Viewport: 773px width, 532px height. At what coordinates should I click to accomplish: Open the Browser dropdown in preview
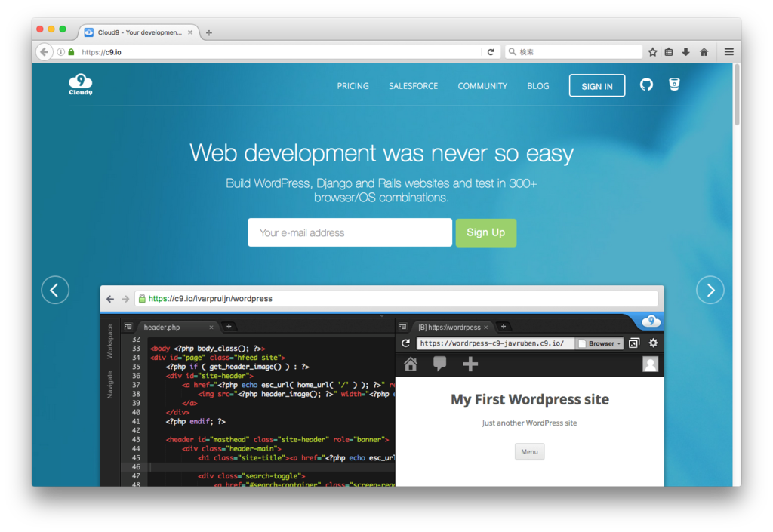tap(600, 343)
